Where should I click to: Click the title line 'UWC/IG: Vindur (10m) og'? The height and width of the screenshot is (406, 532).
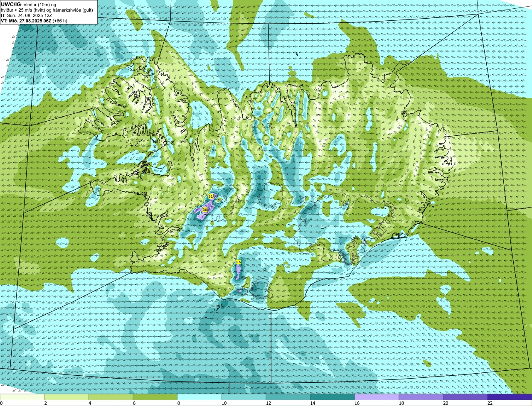pos(29,4)
